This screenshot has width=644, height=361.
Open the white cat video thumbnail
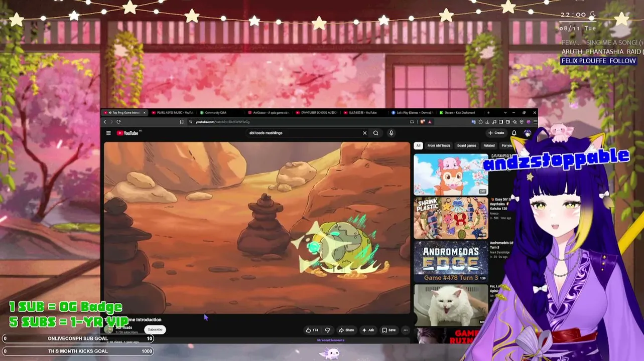(x=451, y=305)
